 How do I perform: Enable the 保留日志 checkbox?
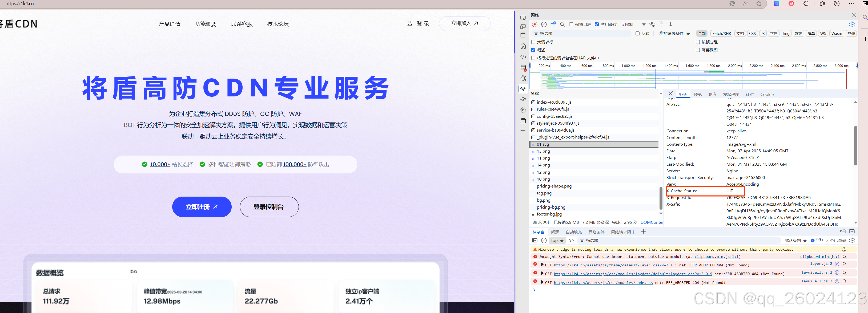(571, 25)
